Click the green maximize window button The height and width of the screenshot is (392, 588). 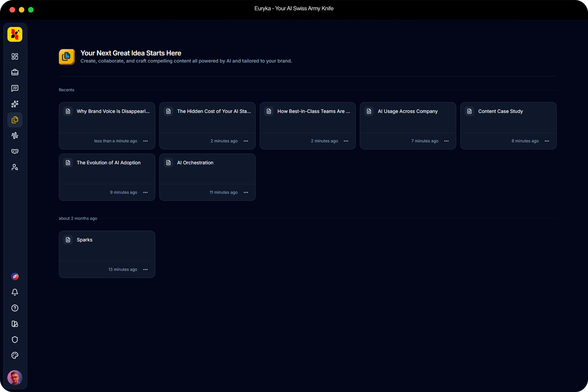pyautogui.click(x=31, y=10)
